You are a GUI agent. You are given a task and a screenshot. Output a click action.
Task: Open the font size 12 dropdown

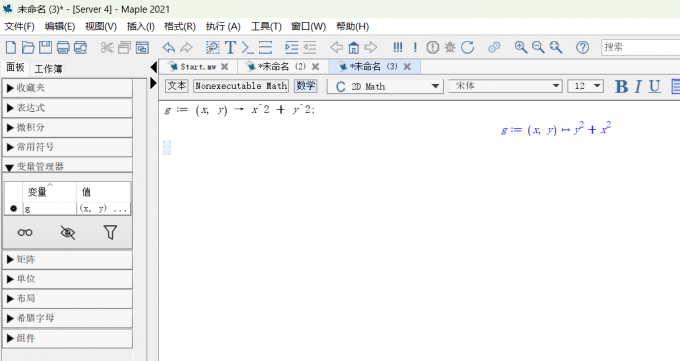click(585, 86)
